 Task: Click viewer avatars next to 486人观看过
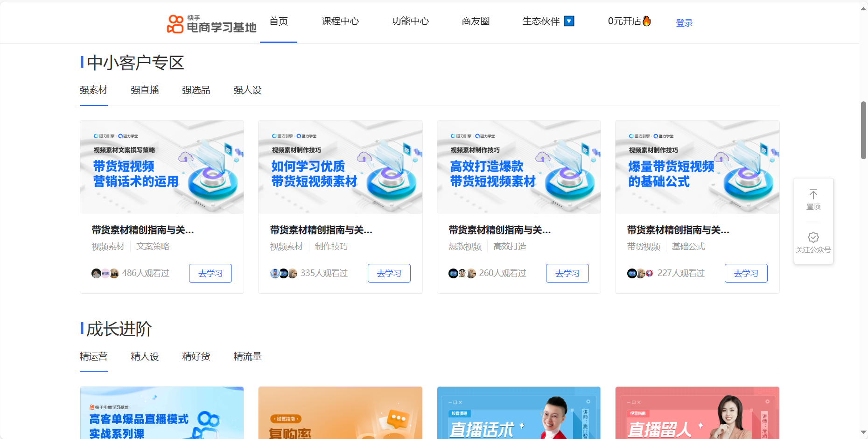click(x=105, y=273)
